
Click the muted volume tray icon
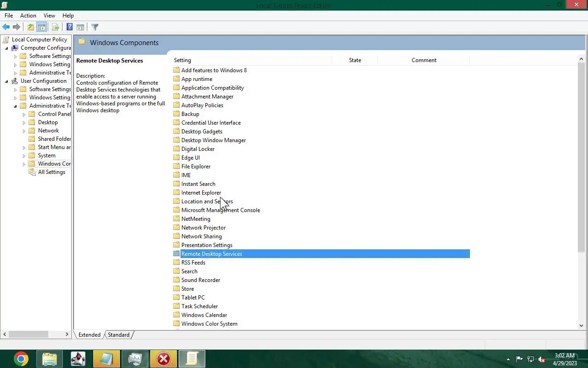[x=542, y=359]
